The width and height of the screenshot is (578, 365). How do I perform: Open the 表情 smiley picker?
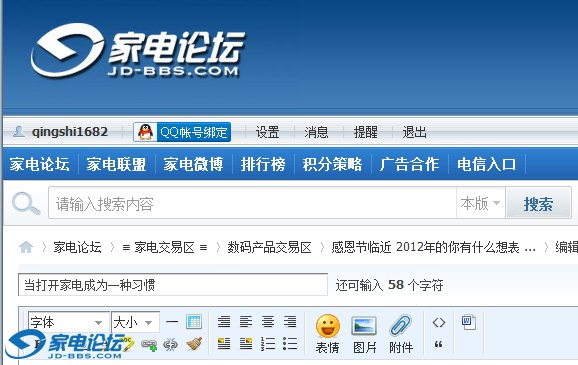328,334
